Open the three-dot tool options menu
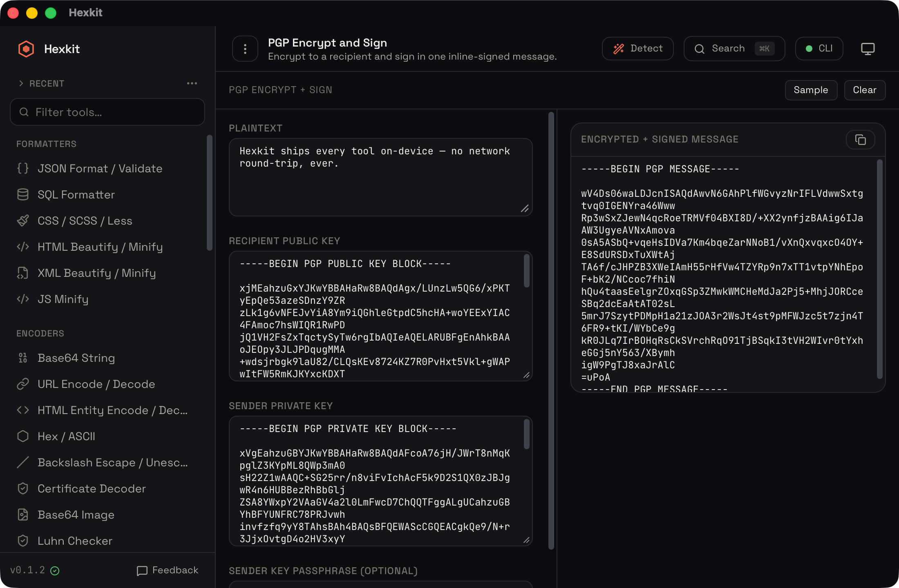 click(245, 49)
